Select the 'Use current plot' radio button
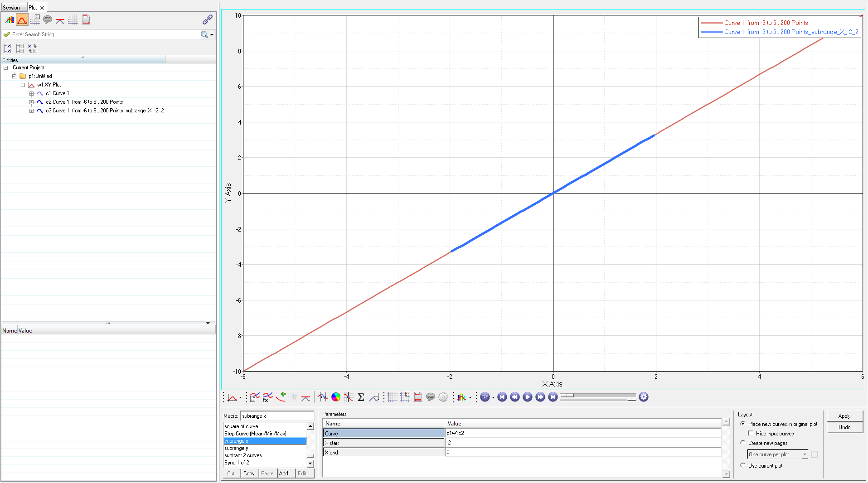The height and width of the screenshot is (483, 868). point(742,465)
